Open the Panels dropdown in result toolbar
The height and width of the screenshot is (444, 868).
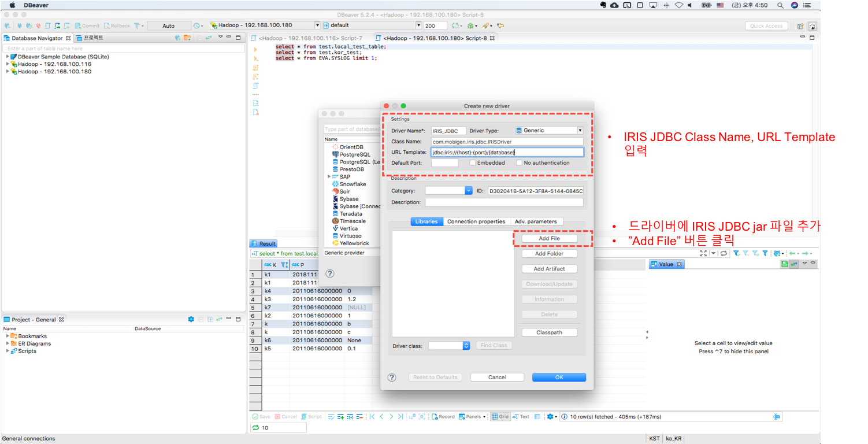tap(472, 416)
